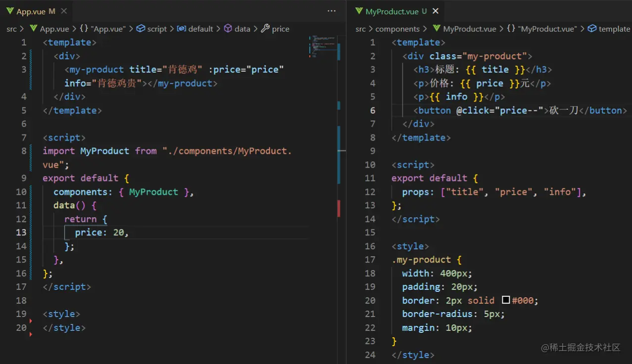Click opening style tag on MyProduct.vue line 16

410,246
